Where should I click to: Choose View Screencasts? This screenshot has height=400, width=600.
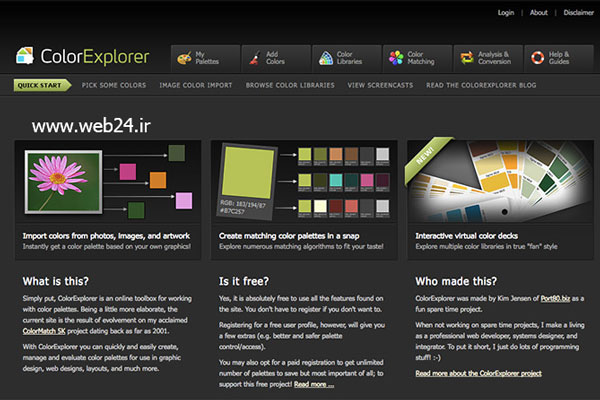(380, 85)
